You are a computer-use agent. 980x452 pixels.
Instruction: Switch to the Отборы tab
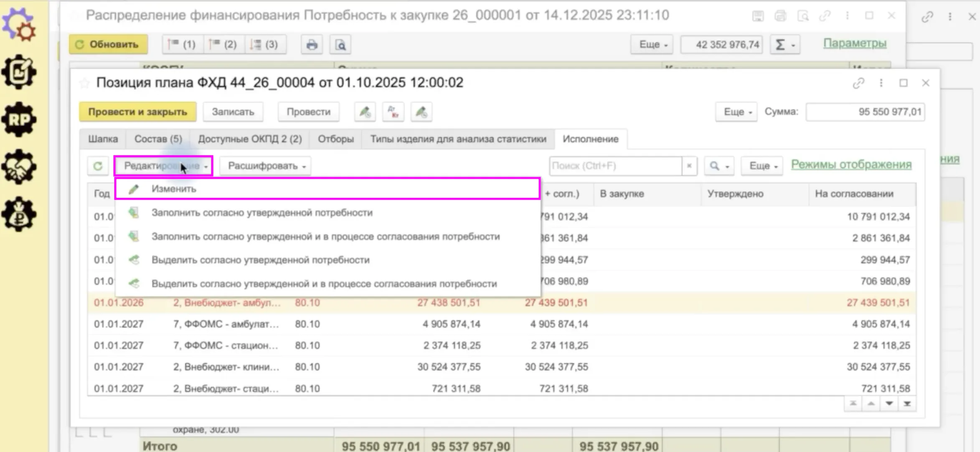point(335,139)
